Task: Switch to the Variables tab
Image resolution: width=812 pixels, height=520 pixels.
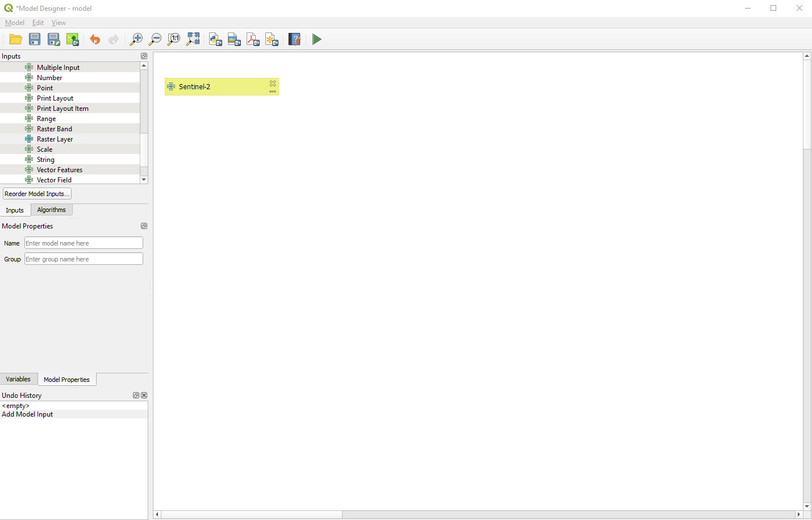Action: pyautogui.click(x=18, y=379)
